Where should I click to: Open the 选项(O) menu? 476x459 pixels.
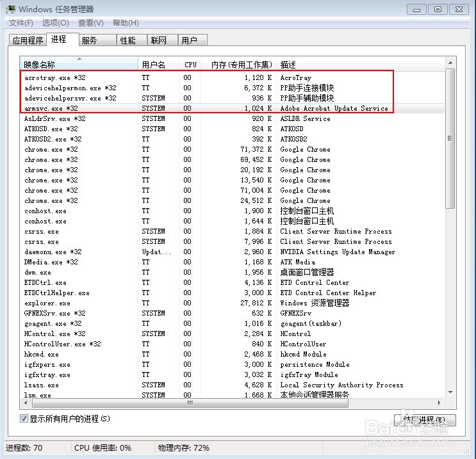click(55, 23)
